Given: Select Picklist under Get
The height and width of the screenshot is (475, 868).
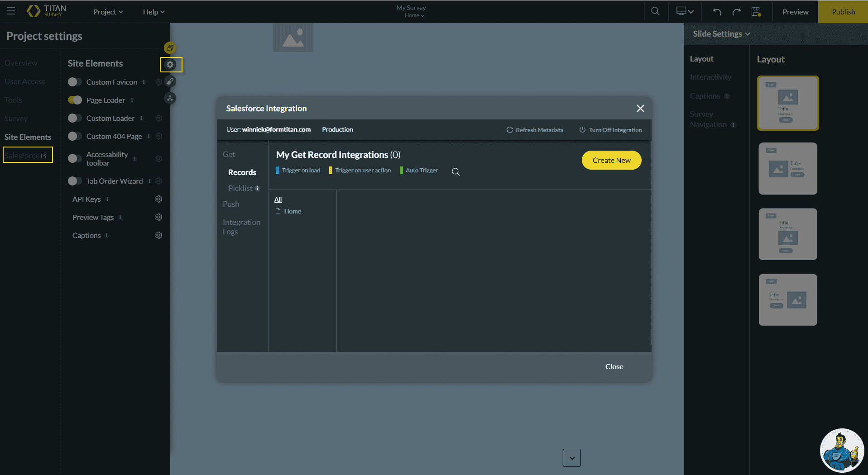Looking at the screenshot, I should 240,188.
